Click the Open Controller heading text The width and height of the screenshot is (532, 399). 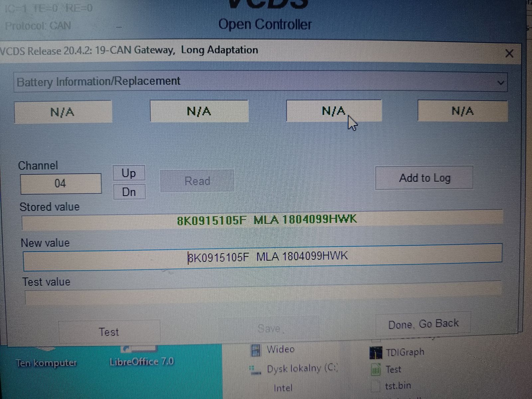pyautogui.click(x=265, y=25)
